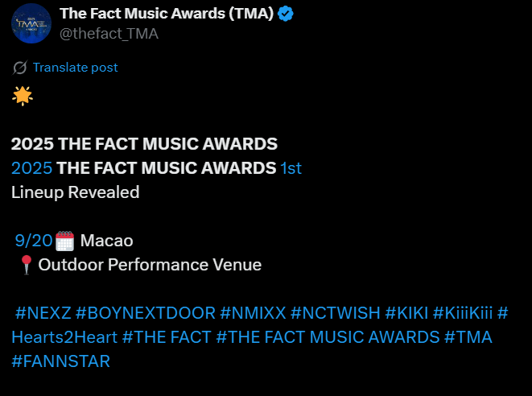Open the #NMIXX hashtag
The height and width of the screenshot is (396, 532).
coord(253,313)
